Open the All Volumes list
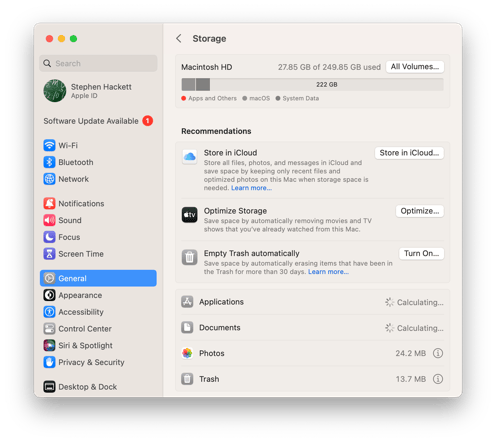 415,67
